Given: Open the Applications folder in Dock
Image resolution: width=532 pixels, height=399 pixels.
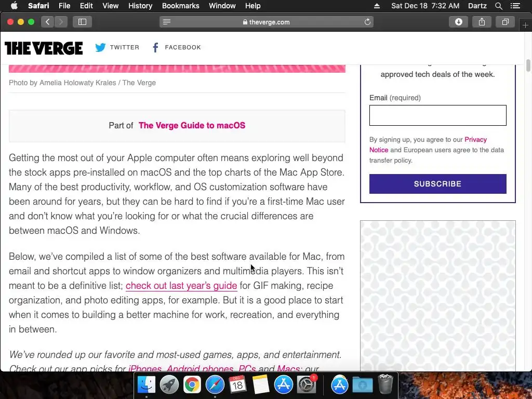Looking at the screenshot, I should click(x=340, y=385).
